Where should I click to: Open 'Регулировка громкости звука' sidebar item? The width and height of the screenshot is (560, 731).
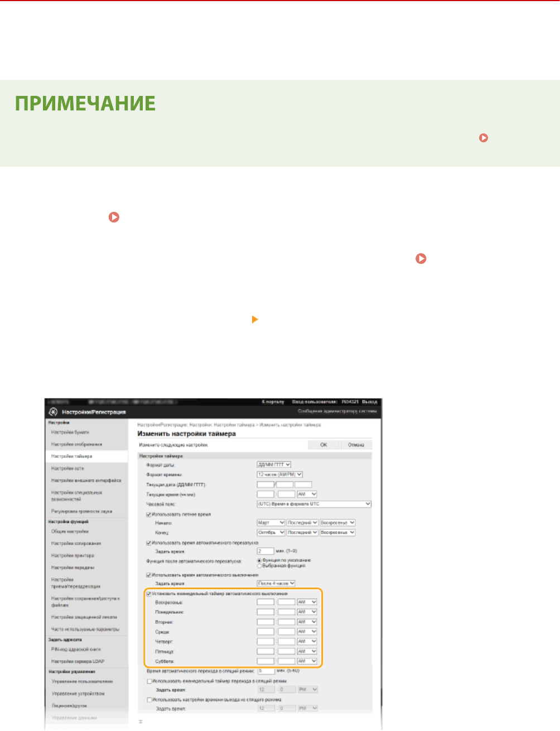point(82,511)
